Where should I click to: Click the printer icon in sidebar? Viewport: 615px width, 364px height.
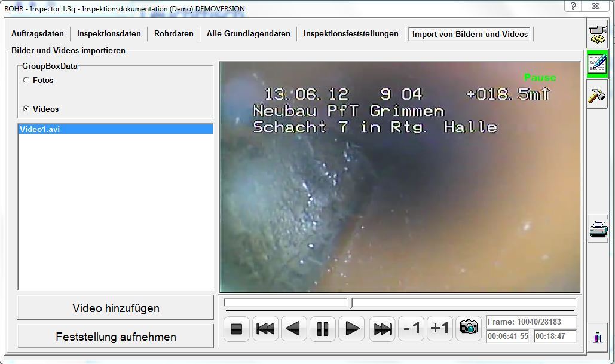coord(597,229)
